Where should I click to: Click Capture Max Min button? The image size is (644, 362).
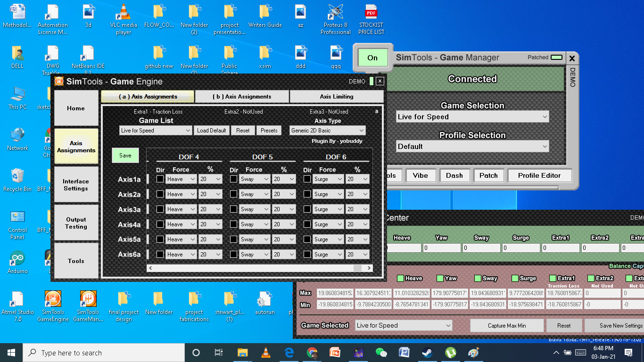pyautogui.click(x=507, y=326)
